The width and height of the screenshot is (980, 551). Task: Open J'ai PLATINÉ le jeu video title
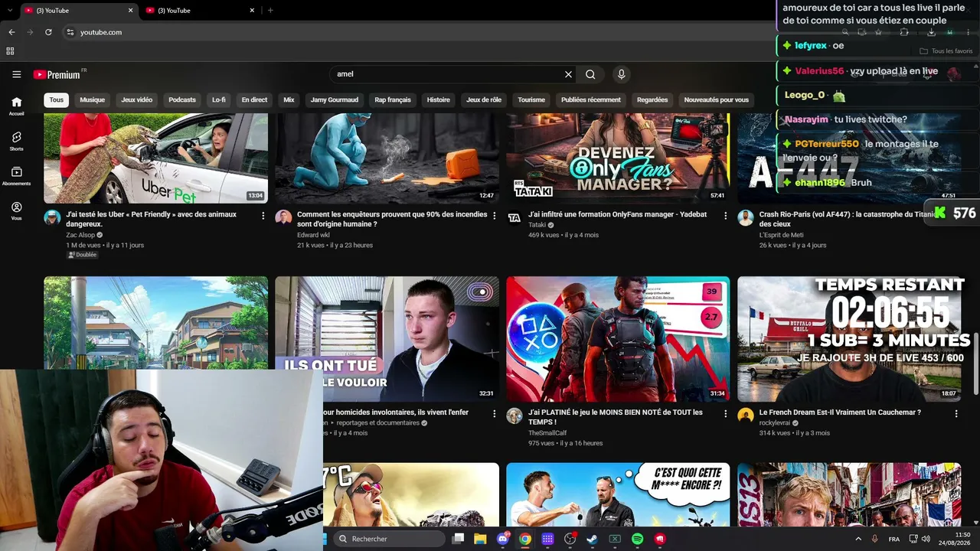click(x=616, y=417)
